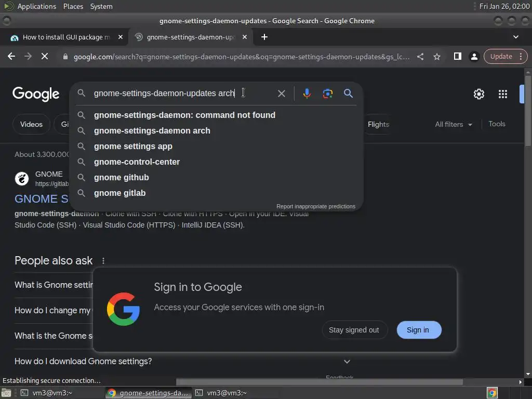The height and width of the screenshot is (399, 532).
Task: Open Chrome side panel
Action: (x=457, y=56)
